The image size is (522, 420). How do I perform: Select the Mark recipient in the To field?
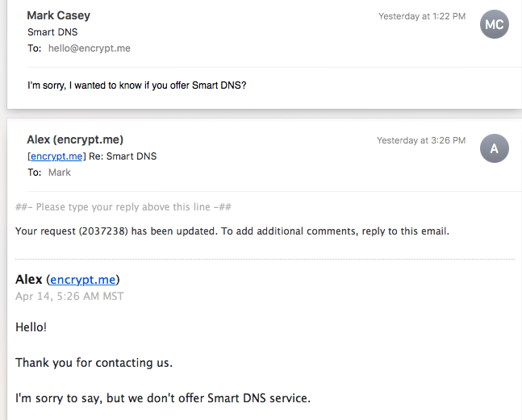[60, 173]
